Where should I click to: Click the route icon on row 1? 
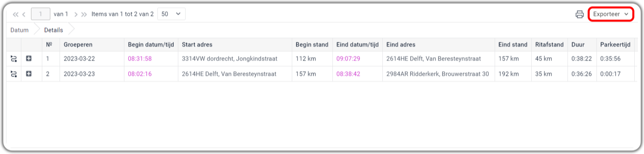(x=14, y=59)
